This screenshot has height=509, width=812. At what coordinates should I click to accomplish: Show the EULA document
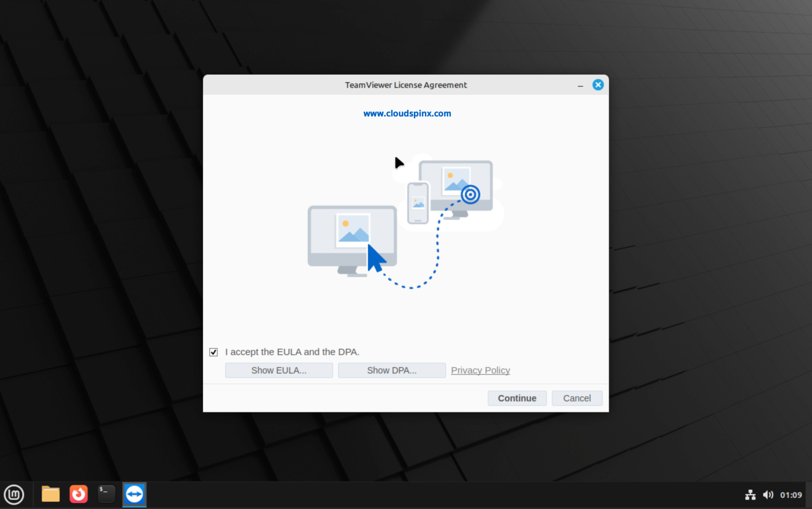pos(279,370)
